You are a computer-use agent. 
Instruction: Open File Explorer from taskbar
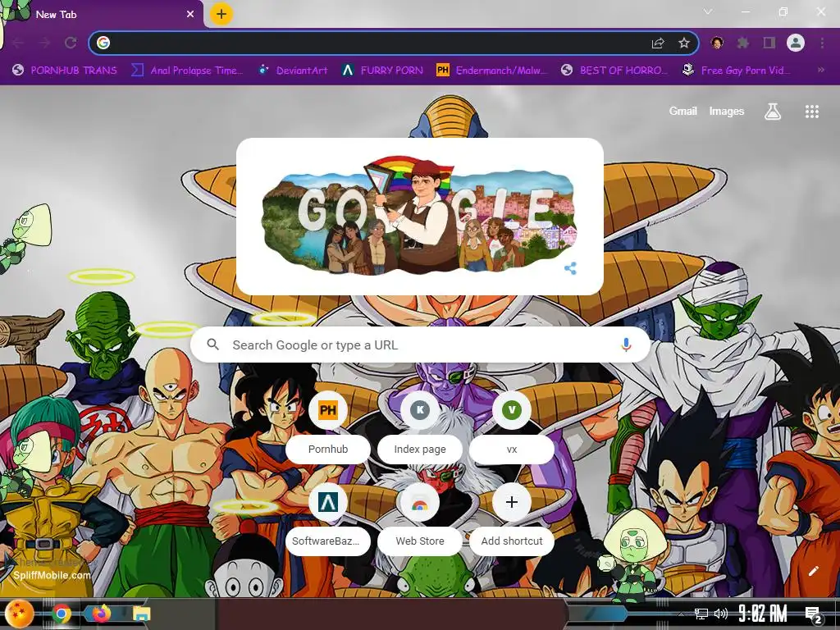[x=141, y=614]
